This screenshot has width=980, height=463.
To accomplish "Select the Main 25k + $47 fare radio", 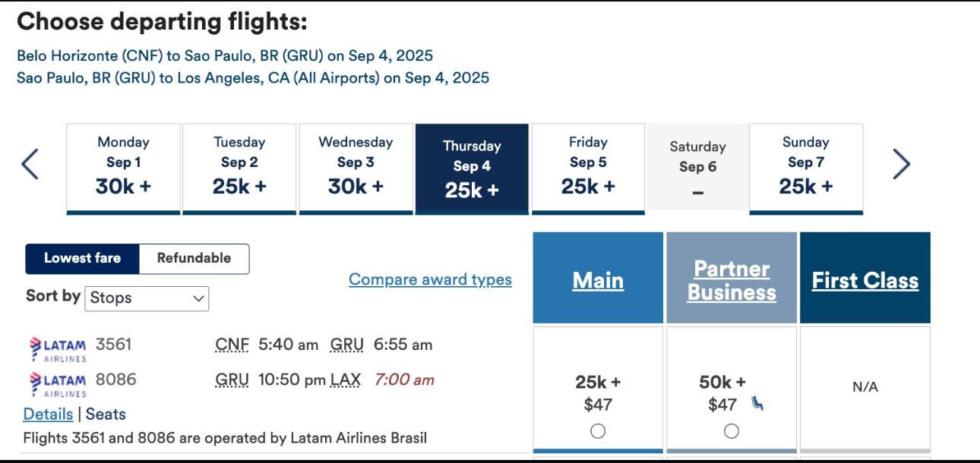I will [598, 431].
